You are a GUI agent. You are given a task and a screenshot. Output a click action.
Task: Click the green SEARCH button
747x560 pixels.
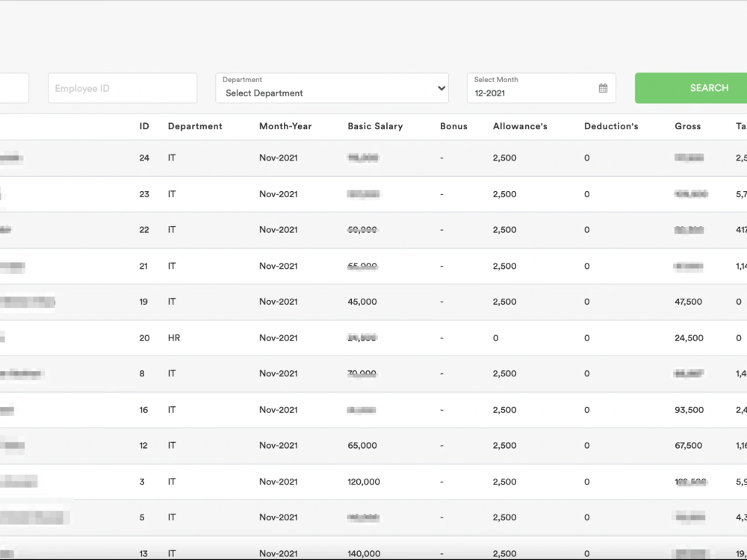(x=691, y=88)
